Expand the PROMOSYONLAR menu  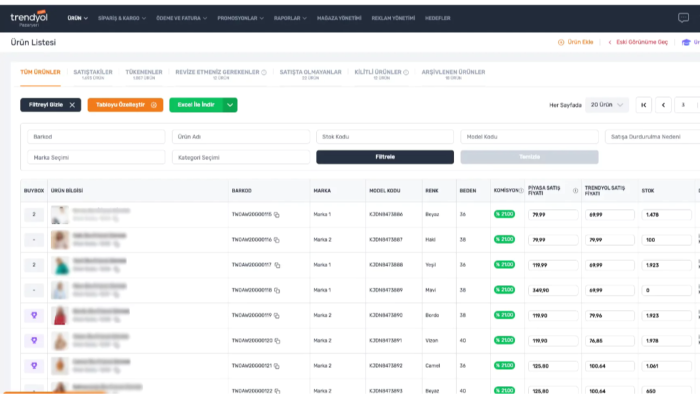click(x=240, y=18)
